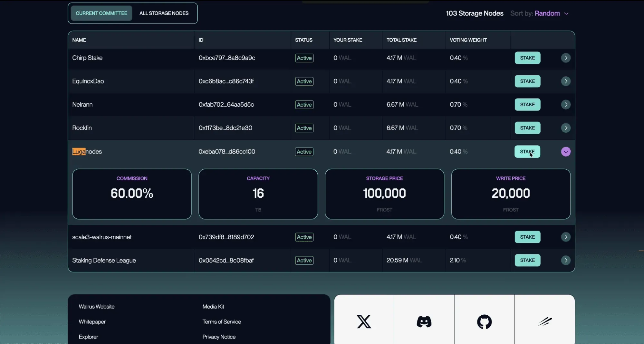Click the Chirp Stake node name

point(87,58)
